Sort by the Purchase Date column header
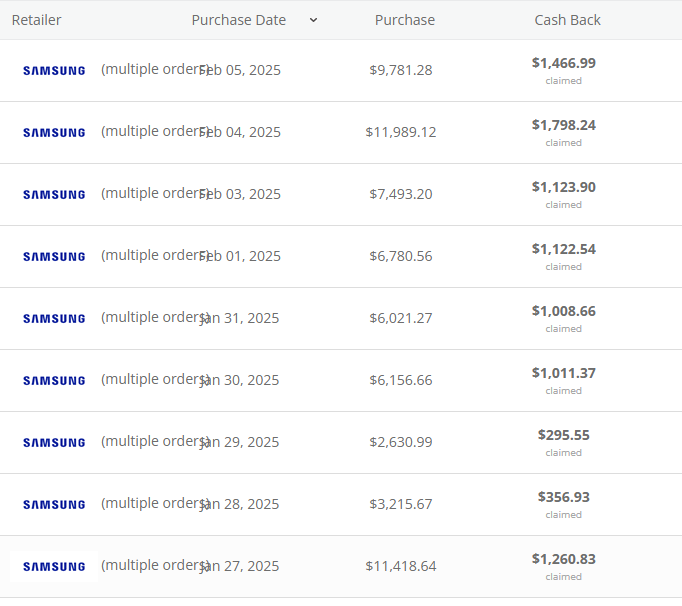Viewport: 682px width, 606px height. coord(238,20)
